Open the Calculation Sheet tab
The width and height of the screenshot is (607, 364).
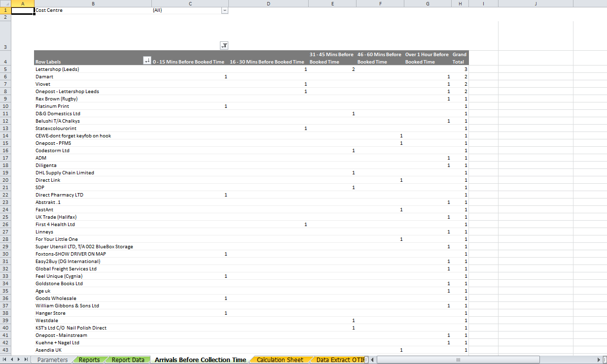point(280,360)
